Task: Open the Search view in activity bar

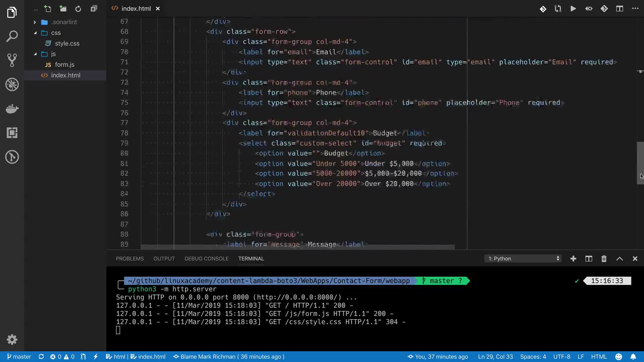Action: pyautogui.click(x=12, y=36)
